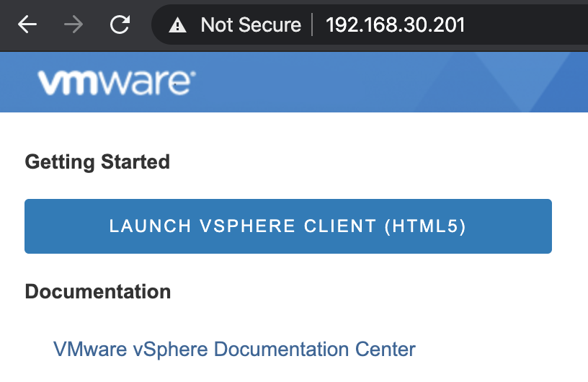This screenshot has height=382, width=588.
Task: Click the Not Secure warning triangle icon
Action: click(177, 25)
